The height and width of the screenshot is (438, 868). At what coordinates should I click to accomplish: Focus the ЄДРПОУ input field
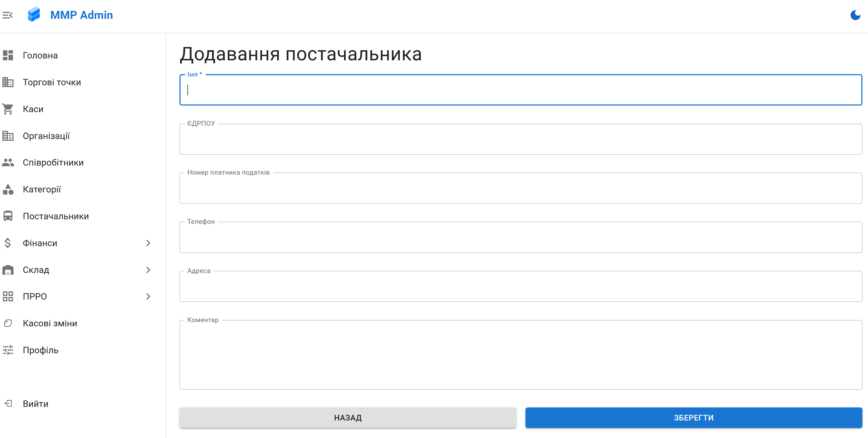point(521,140)
